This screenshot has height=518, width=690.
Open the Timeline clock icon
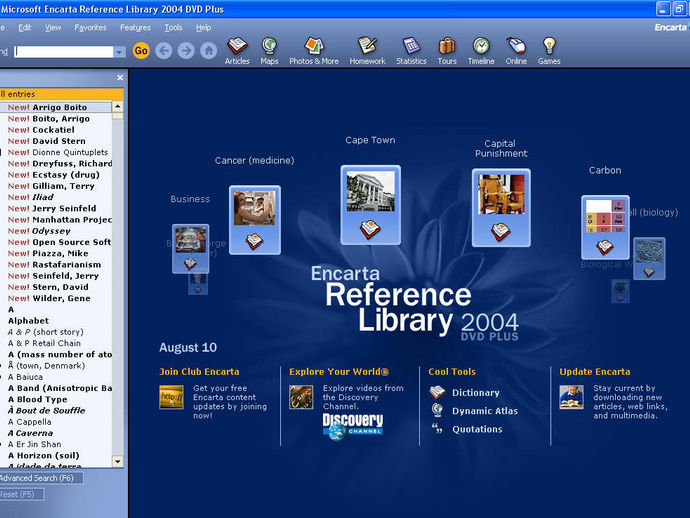click(x=481, y=51)
